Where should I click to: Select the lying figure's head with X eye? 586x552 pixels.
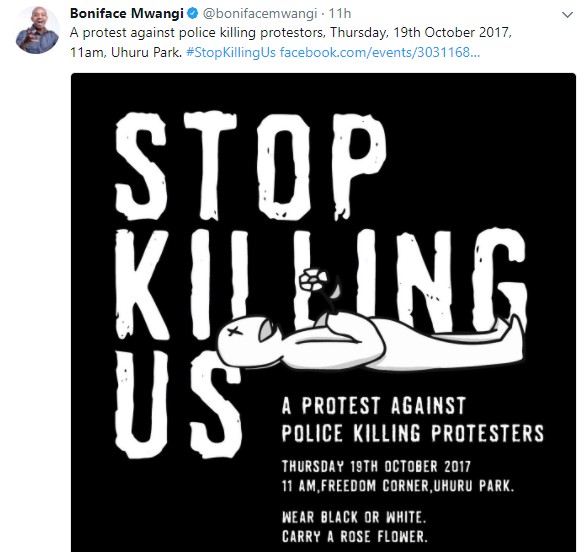tap(247, 338)
